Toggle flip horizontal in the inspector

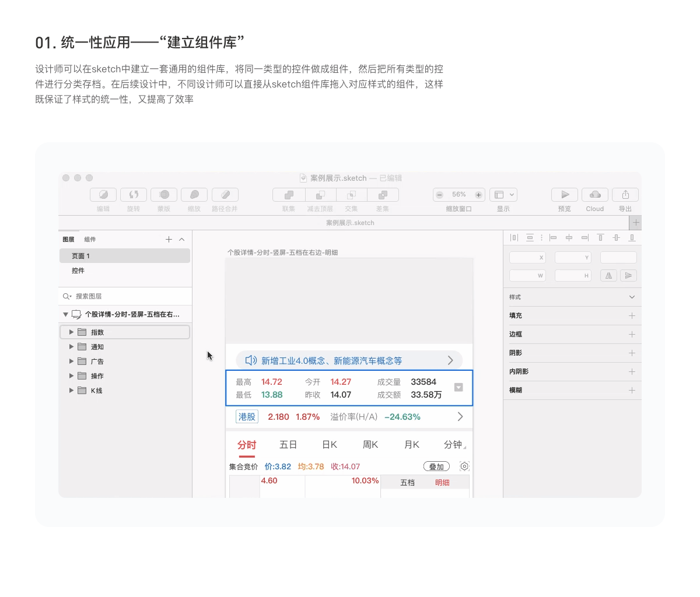(x=608, y=275)
